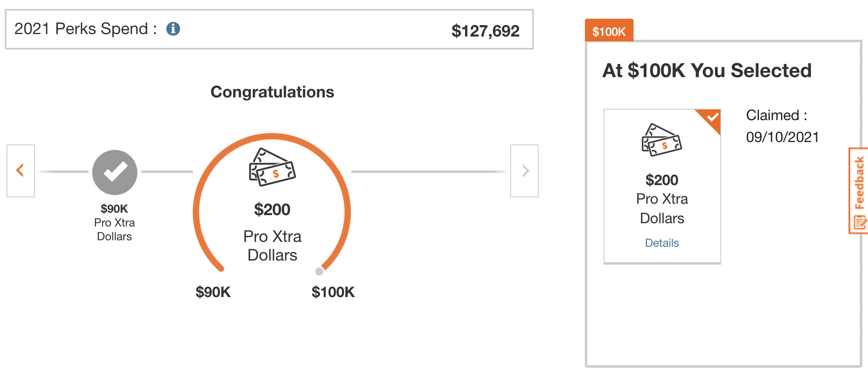Viewport: 868px width, 375px height.
Task: Click the gray dot at the progress ring end
Action: pyautogui.click(x=319, y=272)
